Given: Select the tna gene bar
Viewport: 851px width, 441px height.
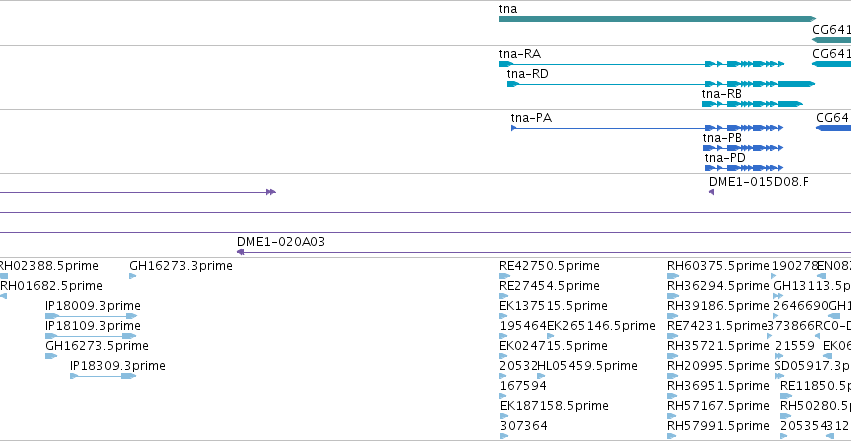Looking at the screenshot, I should pyautogui.click(x=657, y=19).
